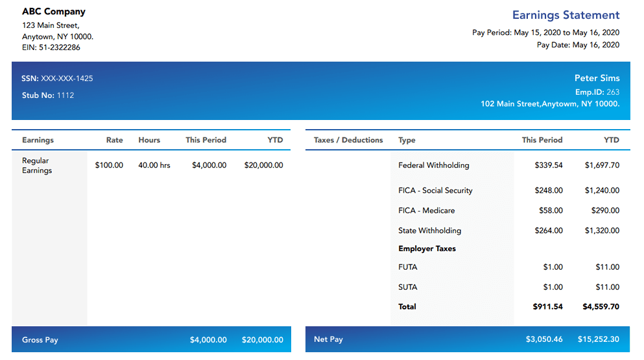Screen dimensions: 644x360
Task: Click the $20,000.00 Regular Earnings YTD value
Action: coord(264,165)
